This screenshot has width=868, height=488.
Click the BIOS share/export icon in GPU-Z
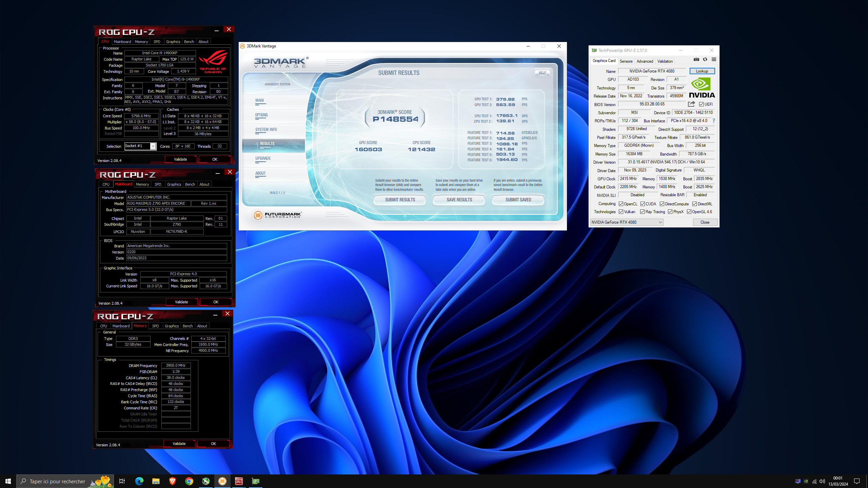[691, 104]
